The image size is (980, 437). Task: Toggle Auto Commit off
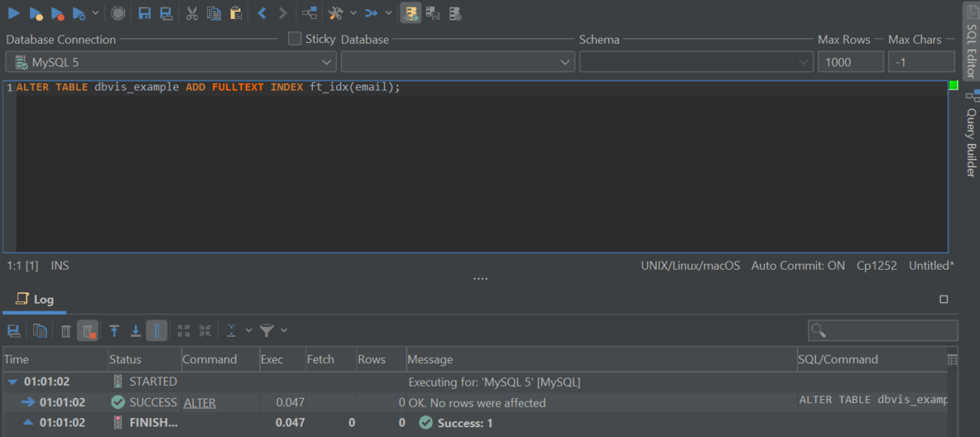click(x=798, y=265)
